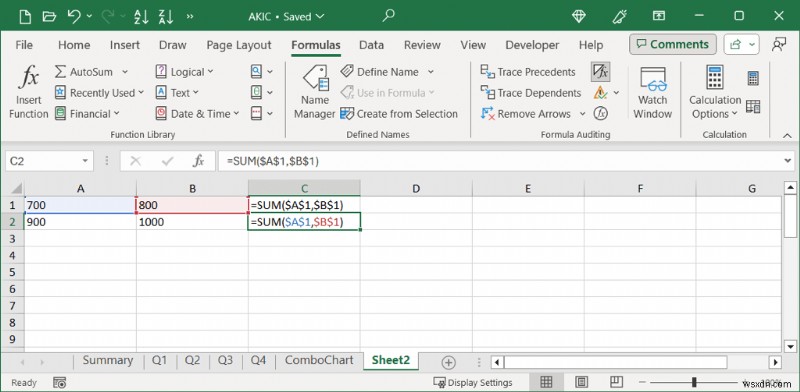Open Financial functions dropdown
The width and height of the screenshot is (800, 392).
tap(87, 114)
